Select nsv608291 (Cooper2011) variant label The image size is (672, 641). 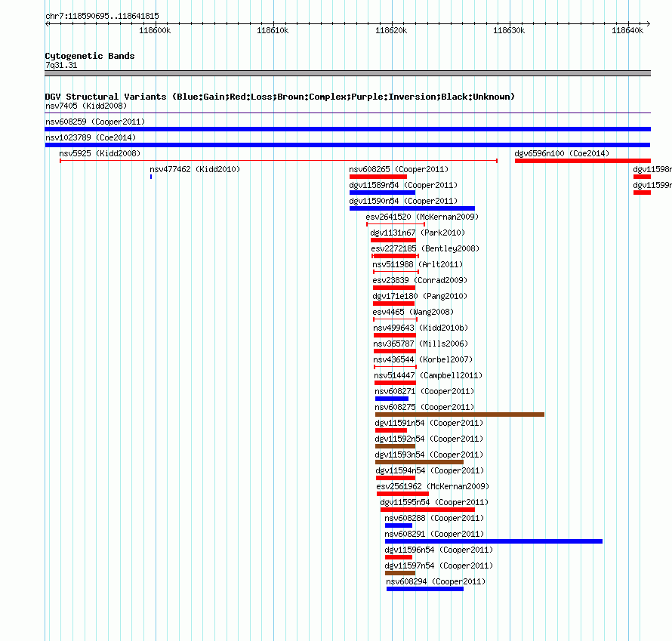pyautogui.click(x=434, y=534)
